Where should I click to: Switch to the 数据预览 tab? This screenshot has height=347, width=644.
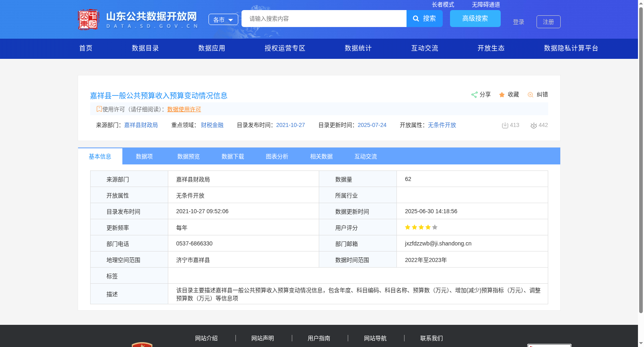coord(189,156)
